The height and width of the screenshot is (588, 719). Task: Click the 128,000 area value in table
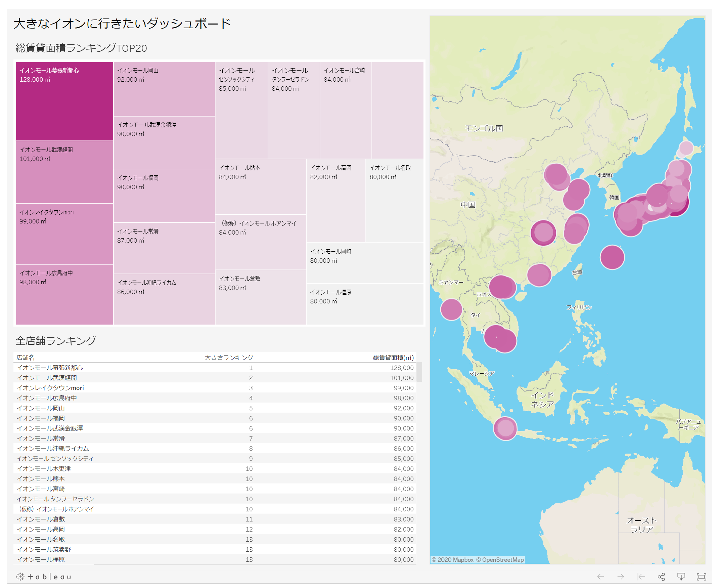click(402, 368)
